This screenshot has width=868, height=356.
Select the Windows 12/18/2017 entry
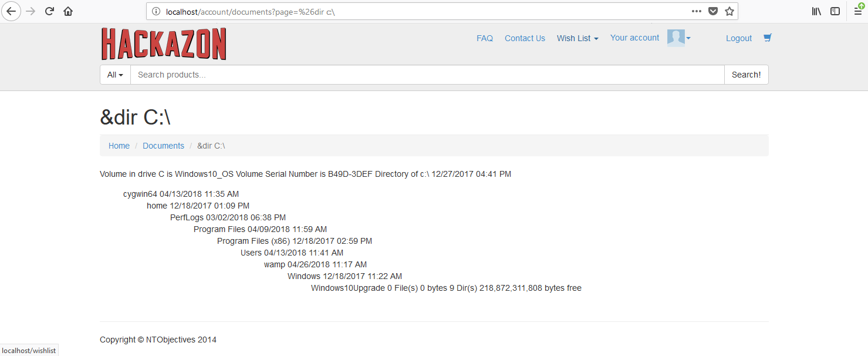(345, 276)
